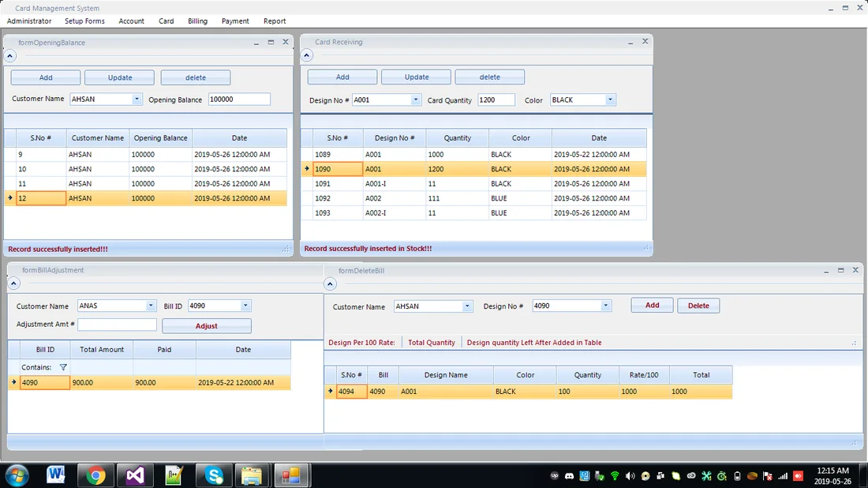The width and height of the screenshot is (868, 488).
Task: Click the Discord tray icon
Action: (569, 476)
